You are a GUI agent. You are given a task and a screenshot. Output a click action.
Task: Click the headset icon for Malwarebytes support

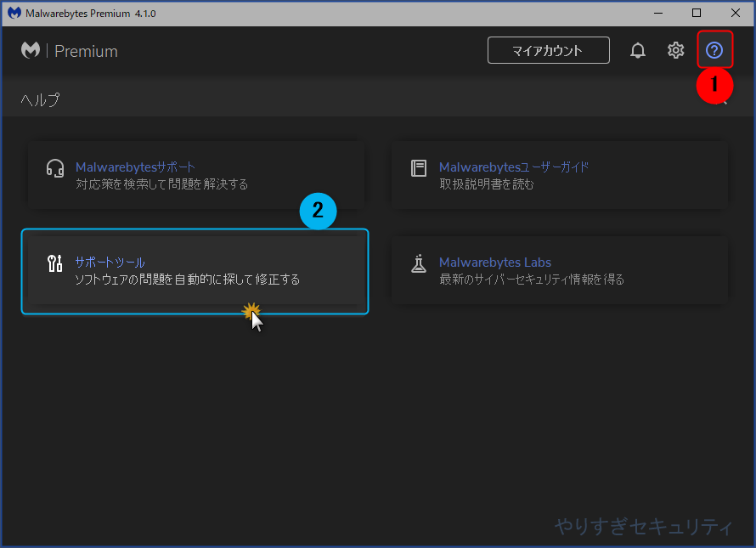coord(55,168)
